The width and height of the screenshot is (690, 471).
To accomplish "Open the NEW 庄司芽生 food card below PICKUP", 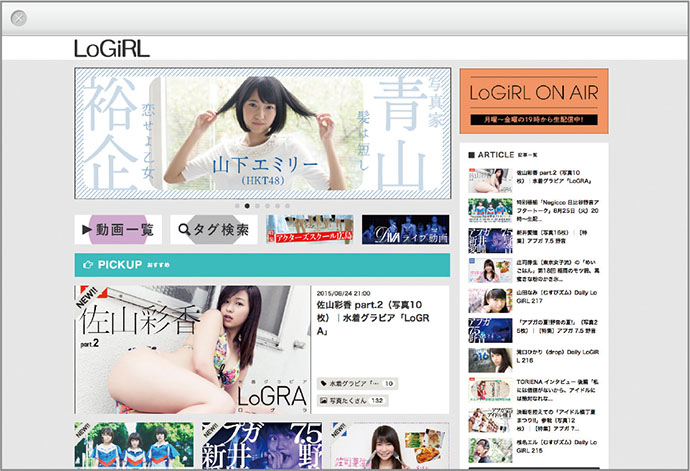I will 389,445.
